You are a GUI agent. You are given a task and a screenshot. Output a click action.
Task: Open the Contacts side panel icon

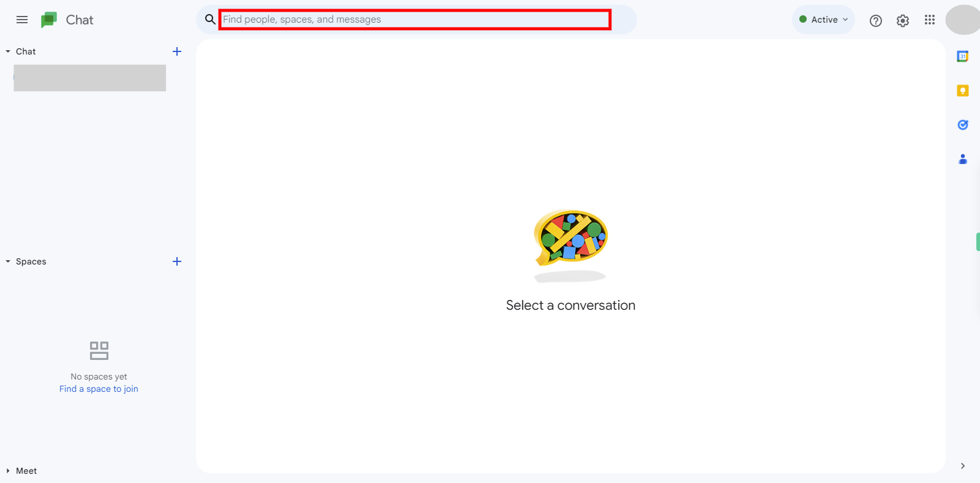click(963, 159)
